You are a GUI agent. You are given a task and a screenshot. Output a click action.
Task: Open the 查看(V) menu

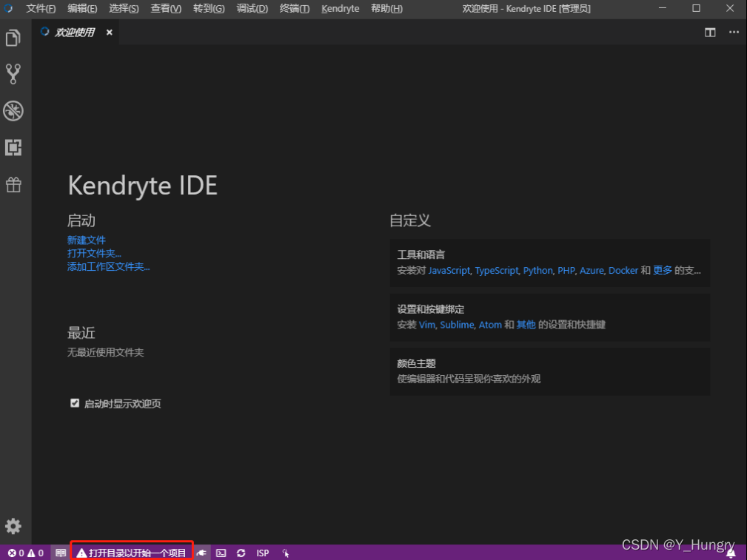coord(166,9)
